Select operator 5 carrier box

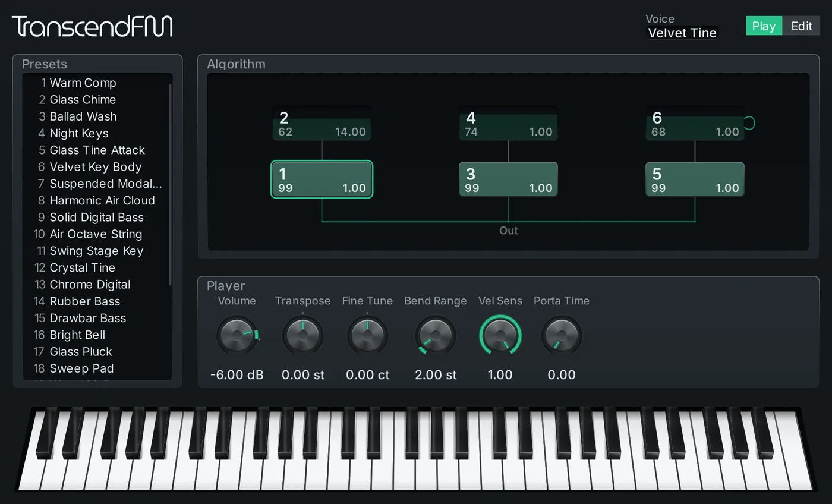(695, 179)
